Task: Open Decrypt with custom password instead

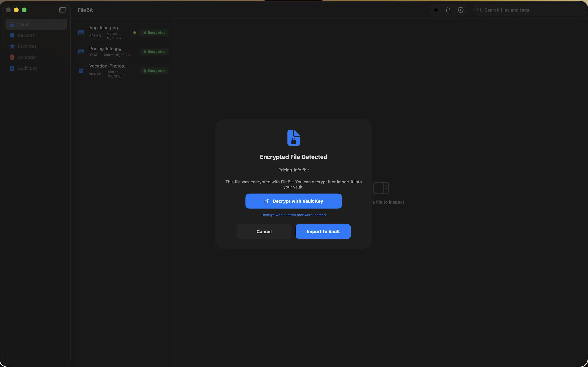Action: (293, 215)
